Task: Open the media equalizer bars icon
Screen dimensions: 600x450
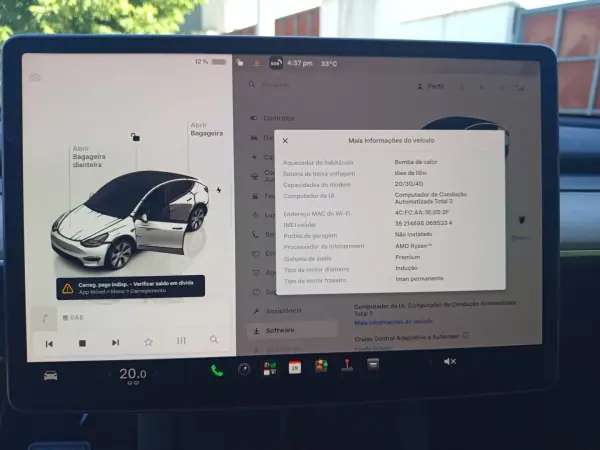Action: pyautogui.click(x=181, y=341)
